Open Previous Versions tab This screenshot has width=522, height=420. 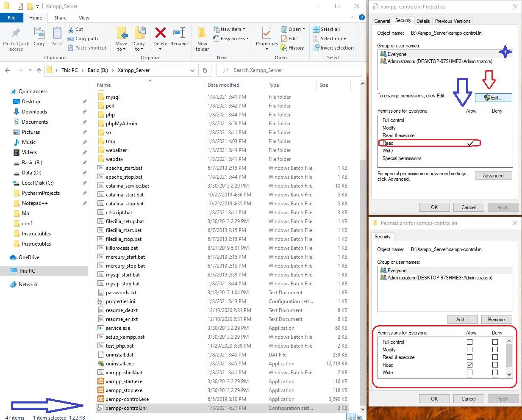pos(453,21)
